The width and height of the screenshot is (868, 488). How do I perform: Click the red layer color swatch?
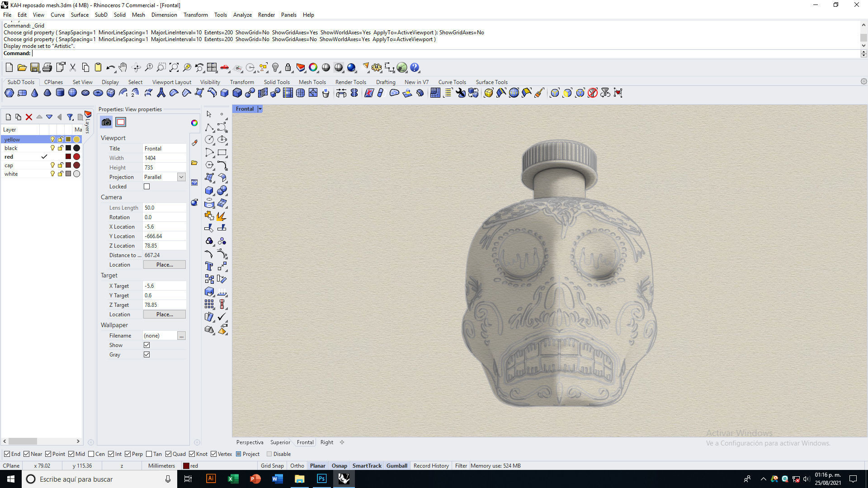[68, 157]
